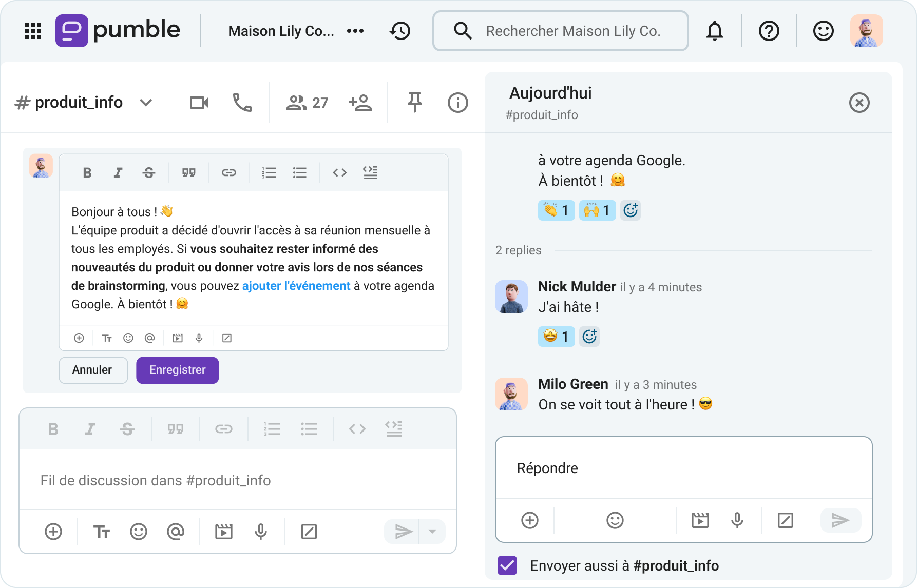
Task: Expand the send button options arrow
Action: point(432,531)
